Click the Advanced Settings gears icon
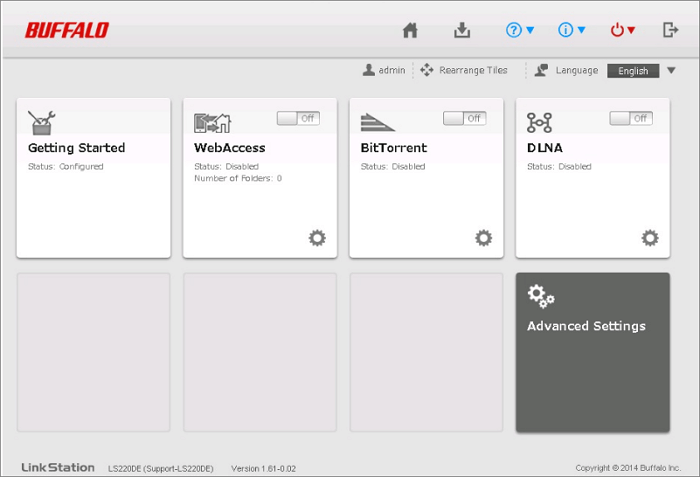Screen dimensions: 700x477 [541, 296]
